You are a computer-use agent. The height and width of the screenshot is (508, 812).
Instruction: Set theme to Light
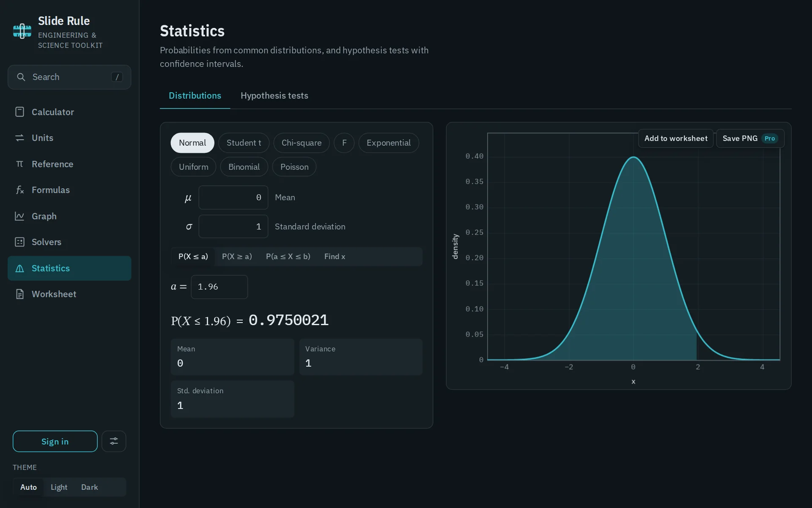[59, 487]
